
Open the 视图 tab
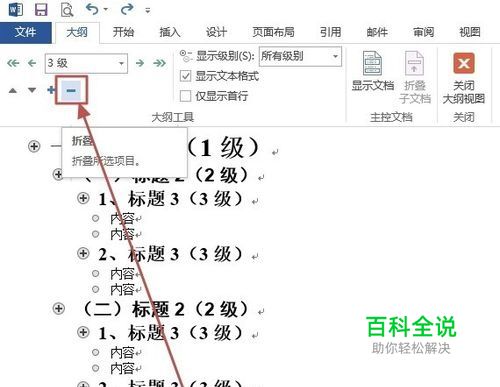(x=470, y=32)
